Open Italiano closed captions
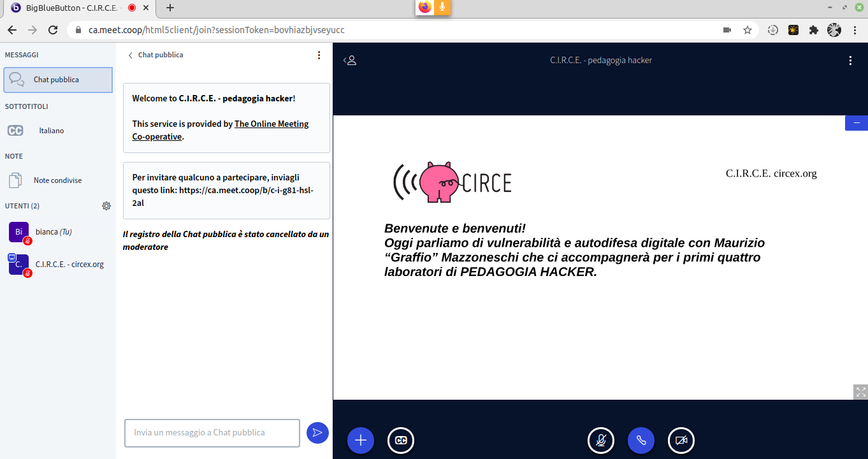The image size is (868, 459). (x=58, y=131)
